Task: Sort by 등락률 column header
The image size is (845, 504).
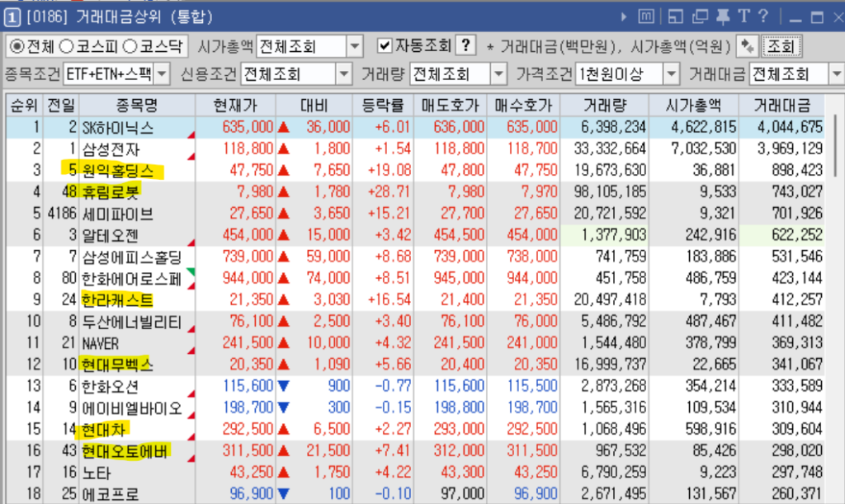Action: click(382, 106)
